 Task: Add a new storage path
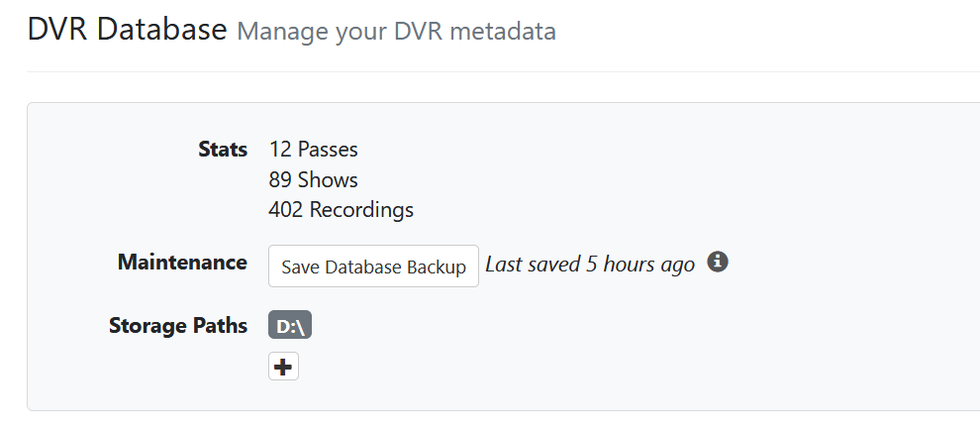283,368
